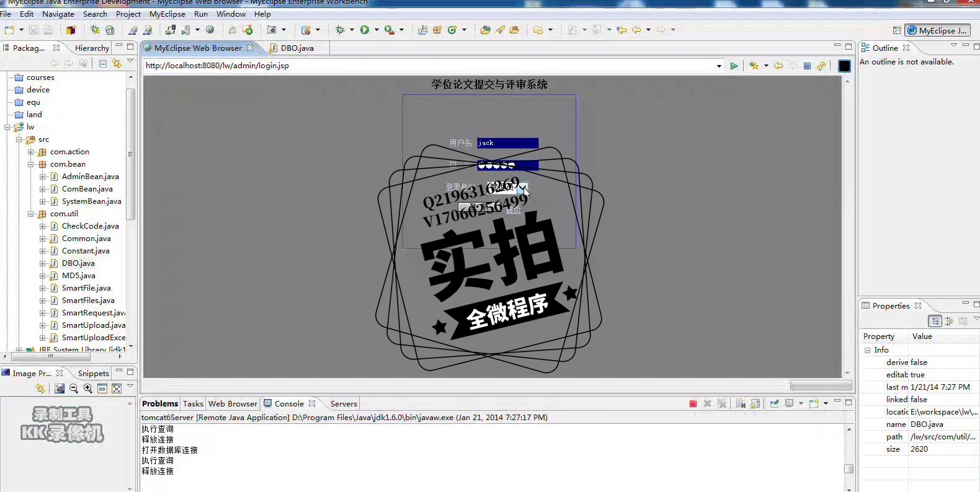Click the Pin Console icon
Screen dimensions: 980x492
pyautogui.click(x=774, y=403)
